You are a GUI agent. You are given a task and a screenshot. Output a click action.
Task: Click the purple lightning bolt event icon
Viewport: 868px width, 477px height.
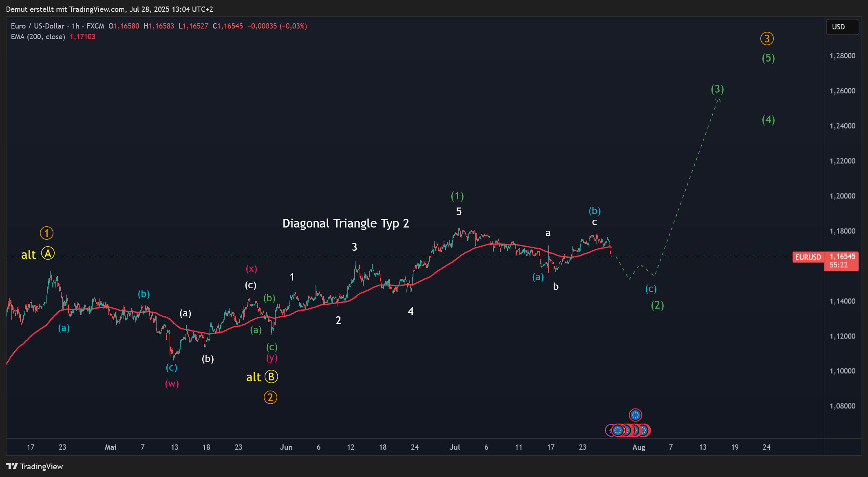pyautogui.click(x=610, y=430)
